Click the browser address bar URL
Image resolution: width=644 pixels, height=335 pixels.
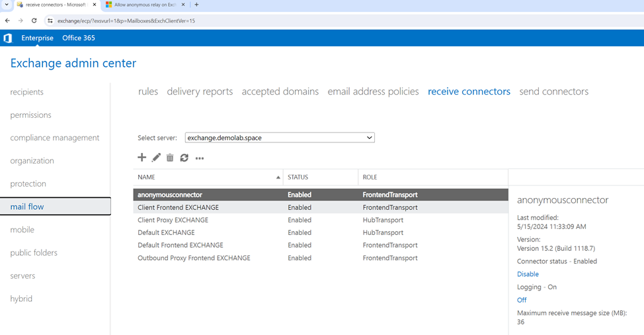126,21
